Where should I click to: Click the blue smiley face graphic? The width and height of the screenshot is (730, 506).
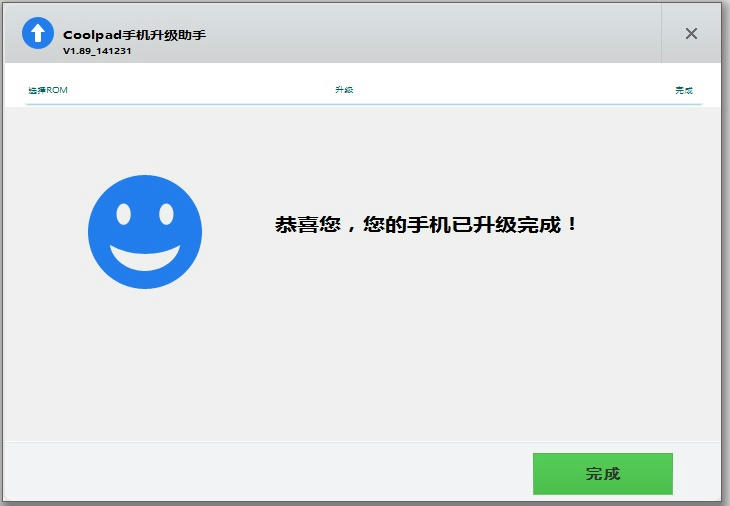(145, 232)
